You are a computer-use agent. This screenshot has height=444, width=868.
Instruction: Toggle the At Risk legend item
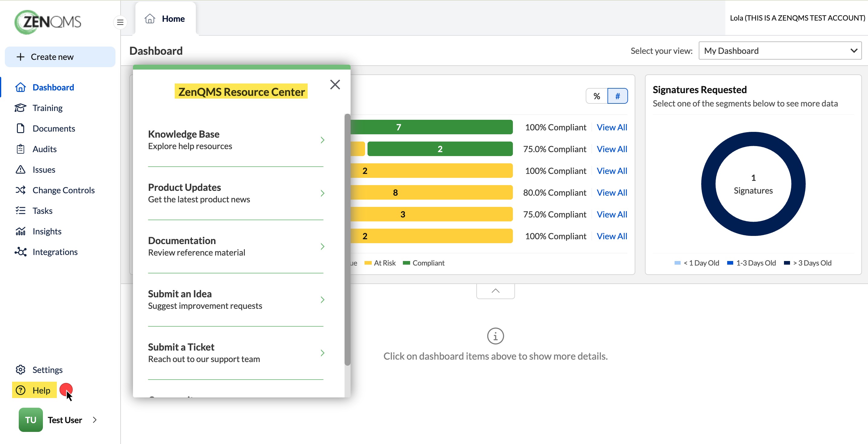[380, 263]
